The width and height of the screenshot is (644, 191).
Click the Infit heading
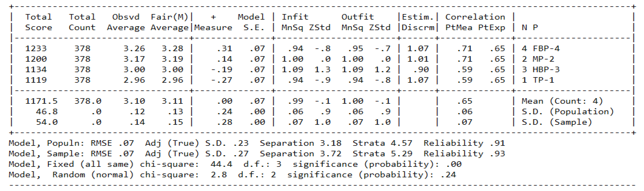pos(295,17)
